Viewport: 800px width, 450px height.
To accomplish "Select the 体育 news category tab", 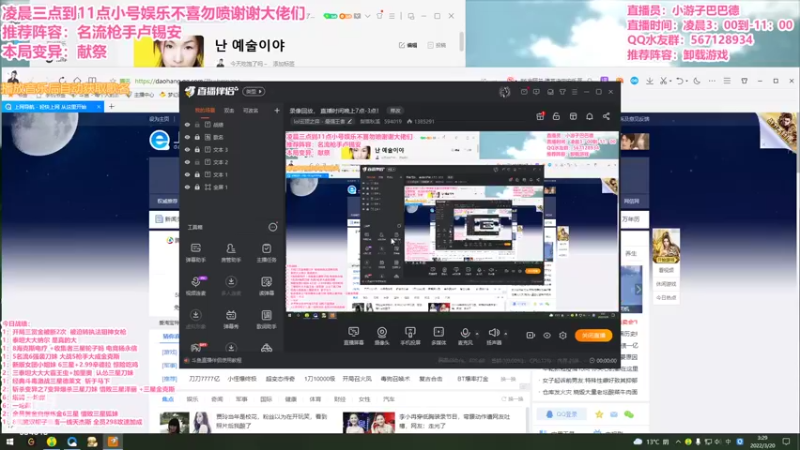I will [315, 399].
